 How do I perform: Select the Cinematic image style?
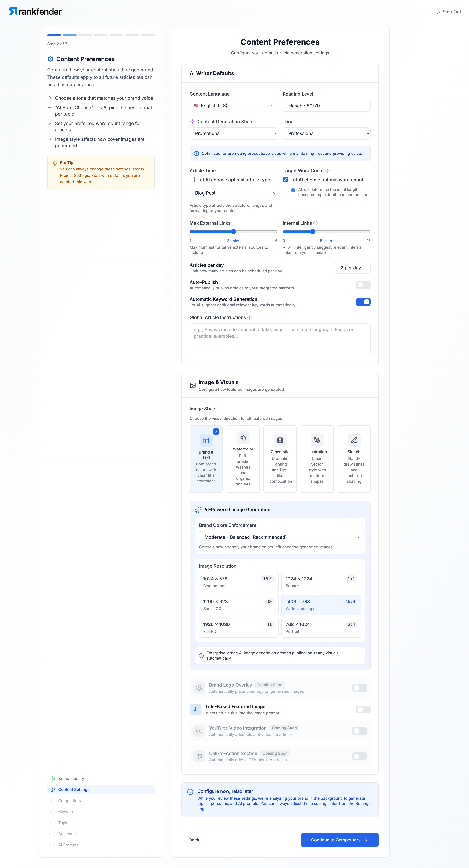click(x=280, y=459)
